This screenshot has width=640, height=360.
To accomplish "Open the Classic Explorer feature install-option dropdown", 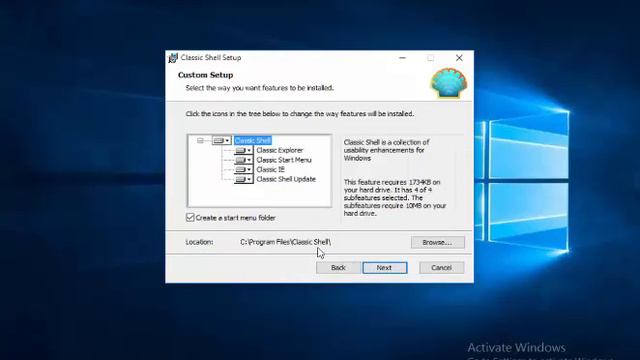I will click(244, 150).
